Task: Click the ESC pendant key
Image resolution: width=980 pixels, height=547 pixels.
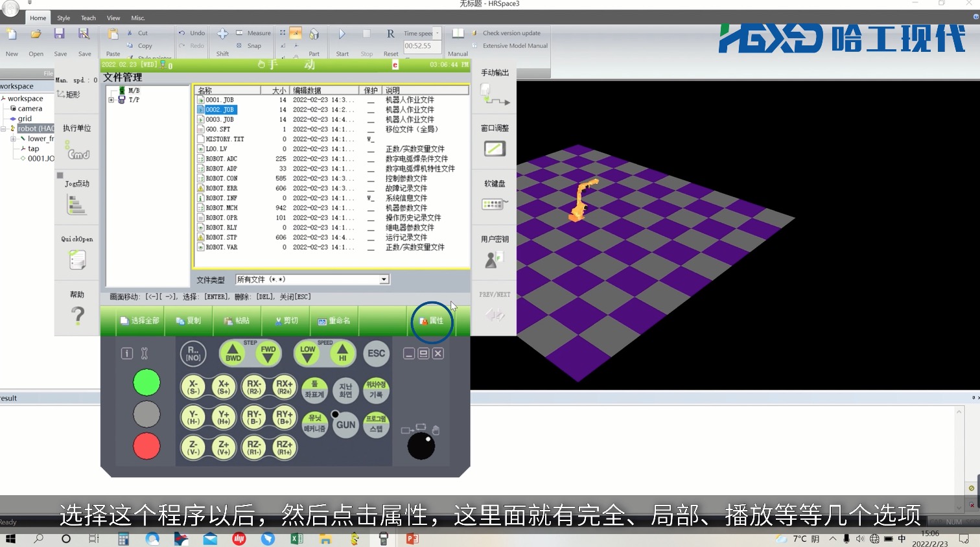Action: tap(376, 354)
